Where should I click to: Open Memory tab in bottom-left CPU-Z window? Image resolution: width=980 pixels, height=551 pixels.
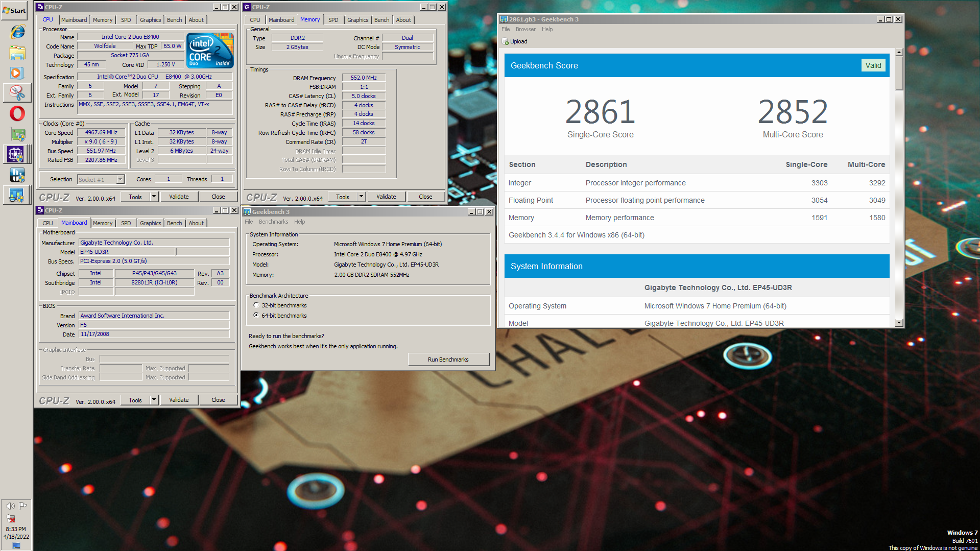click(x=103, y=223)
